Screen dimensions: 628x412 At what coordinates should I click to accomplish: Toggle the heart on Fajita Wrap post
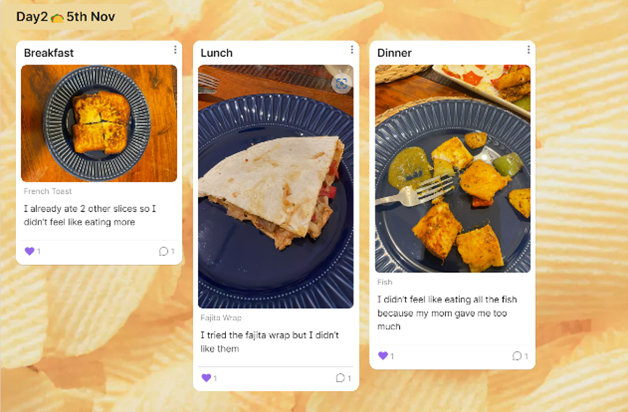tap(206, 378)
